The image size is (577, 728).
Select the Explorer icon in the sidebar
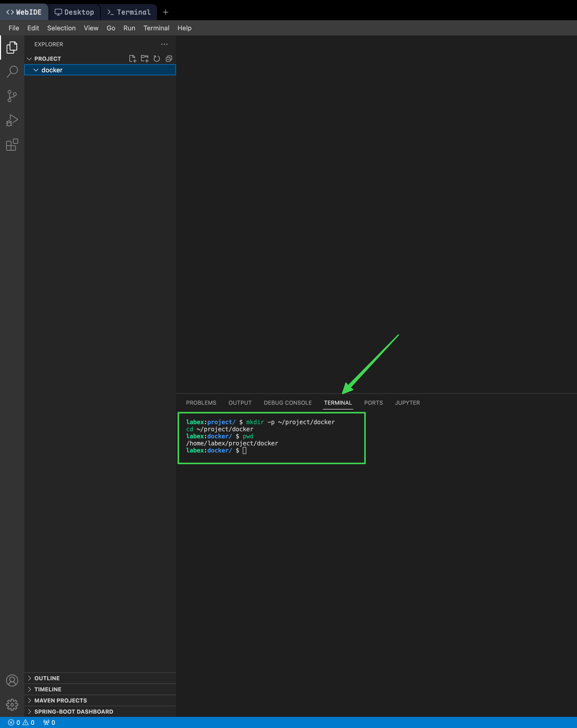tap(12, 48)
